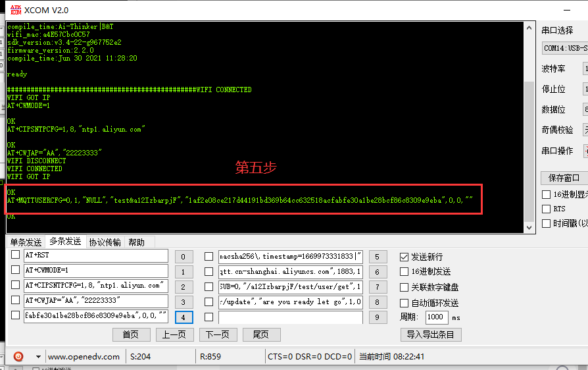Tick the checkbox beside the aliyuncs.com command row
Screen dimensions: 588x370
209,272
